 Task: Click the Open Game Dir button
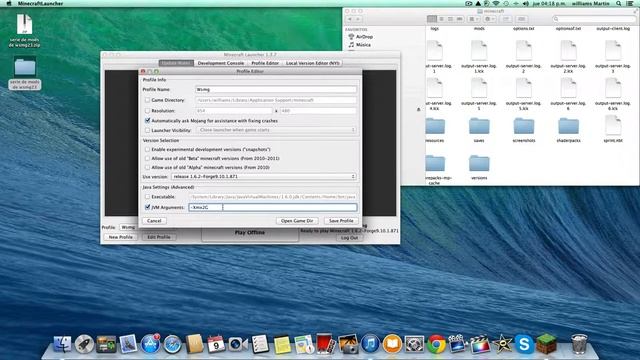coord(297,221)
